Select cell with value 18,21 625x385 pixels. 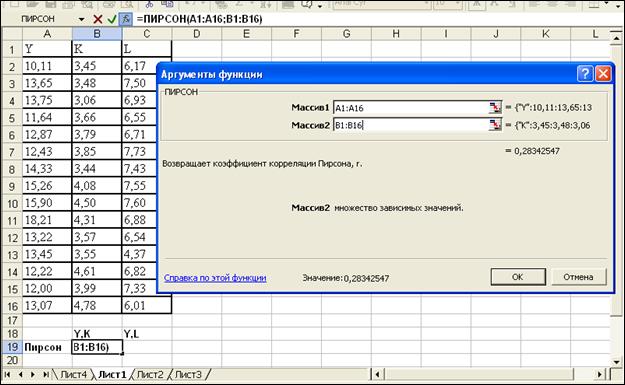pyautogui.click(x=47, y=220)
